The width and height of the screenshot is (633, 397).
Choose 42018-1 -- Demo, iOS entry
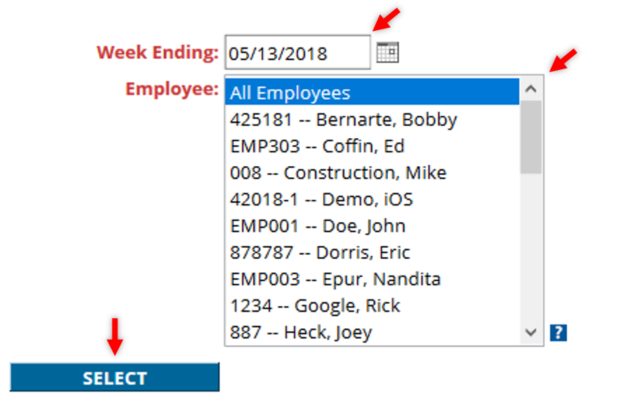pos(372,200)
